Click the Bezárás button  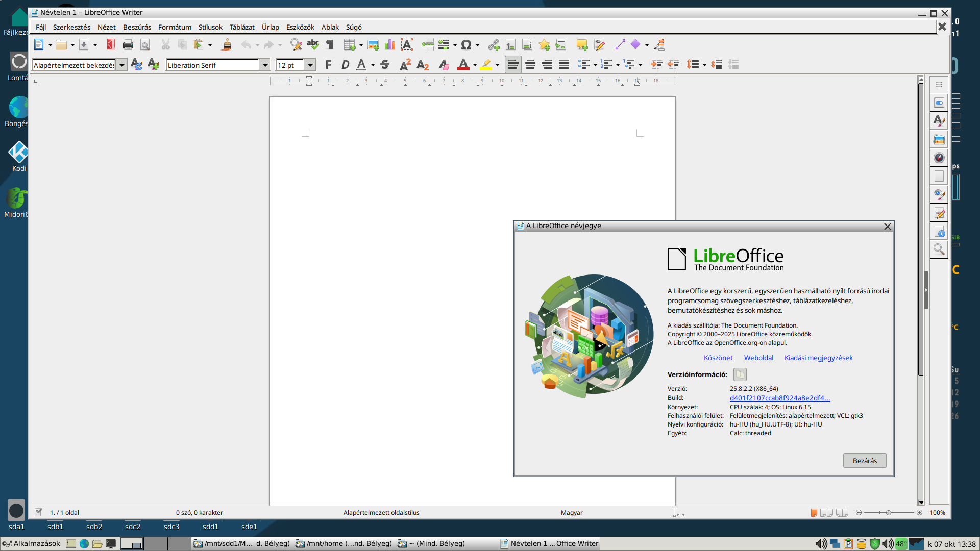pos(864,461)
